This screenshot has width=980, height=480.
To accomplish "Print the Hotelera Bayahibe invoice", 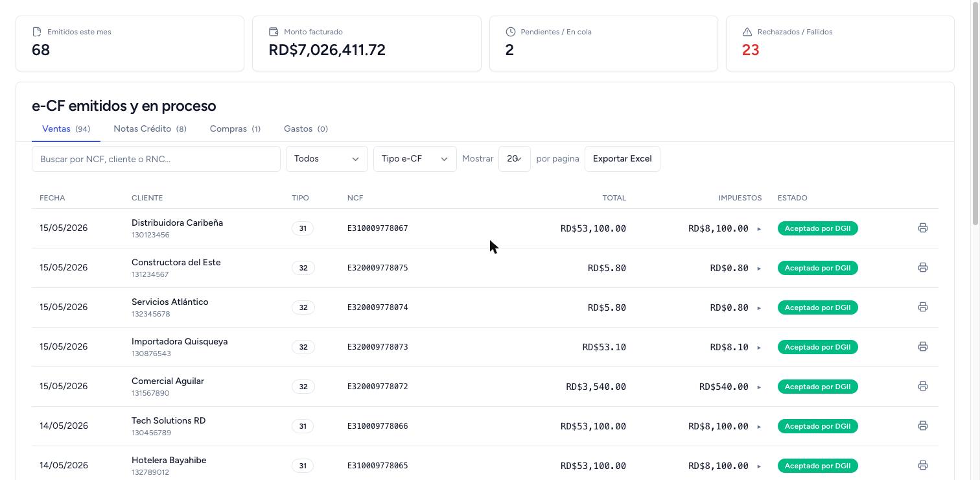I will 922,465.
